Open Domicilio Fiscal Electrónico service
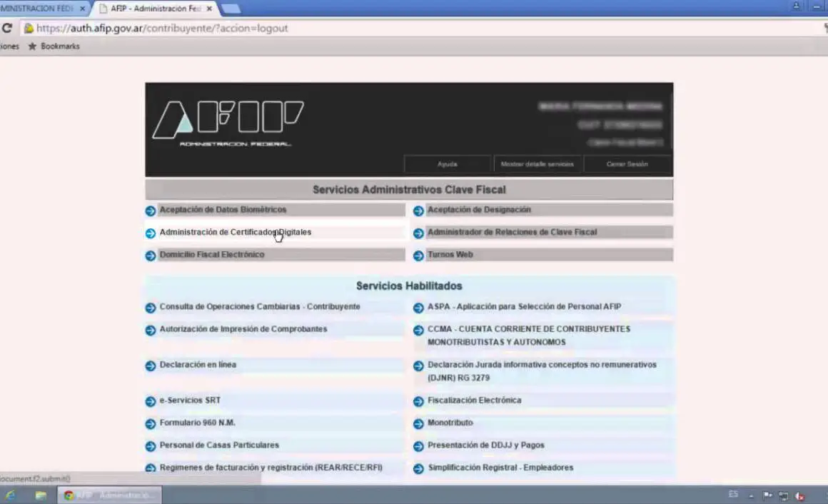The image size is (828, 504). point(212,255)
